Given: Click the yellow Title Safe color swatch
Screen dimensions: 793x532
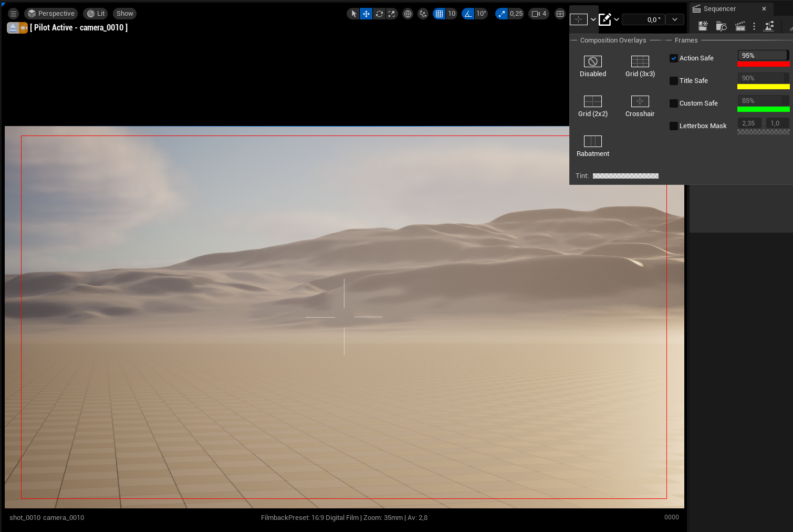Looking at the screenshot, I should (764, 87).
